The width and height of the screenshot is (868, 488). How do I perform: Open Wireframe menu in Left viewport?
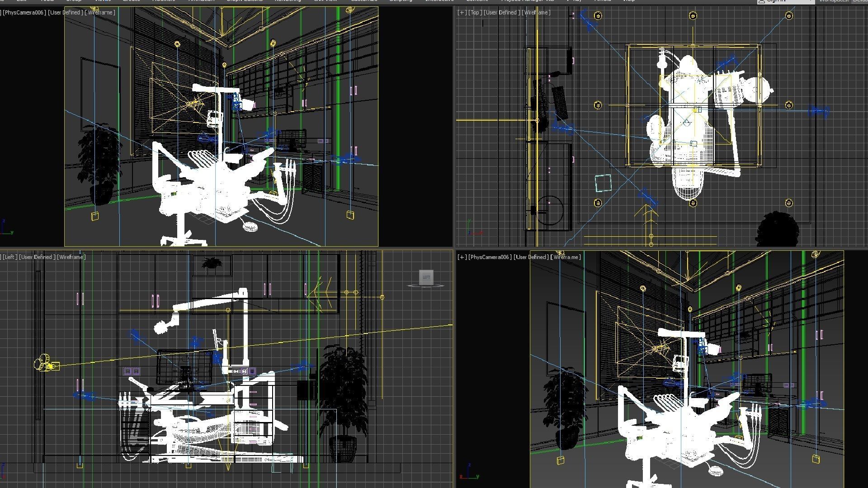point(71,257)
